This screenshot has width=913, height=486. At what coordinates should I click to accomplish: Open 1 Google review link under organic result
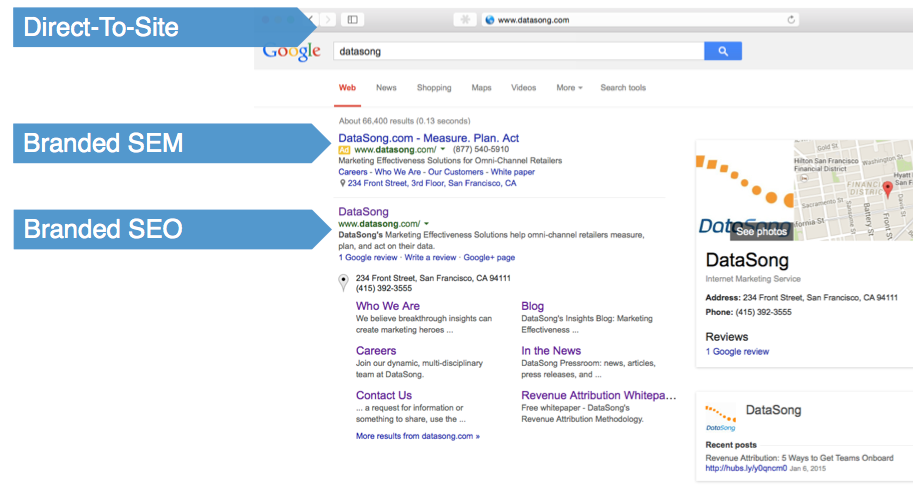[x=368, y=257]
